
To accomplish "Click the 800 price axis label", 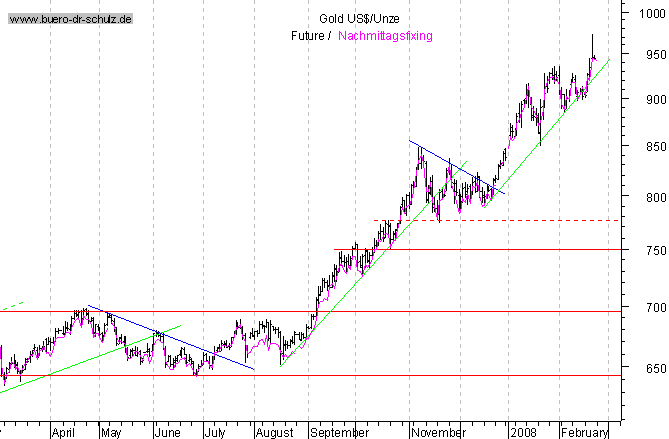I will point(656,198).
